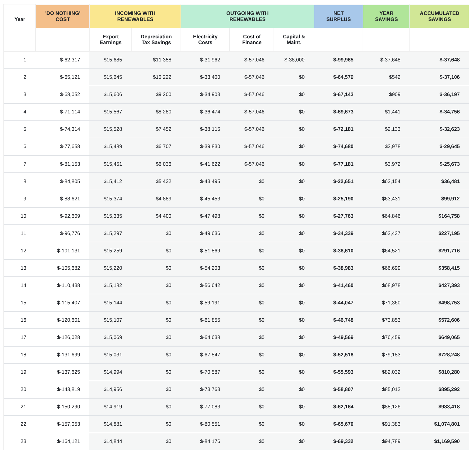Click the YEAR SAVINGS column header
This screenshot has width=476, height=450.
point(386,16)
